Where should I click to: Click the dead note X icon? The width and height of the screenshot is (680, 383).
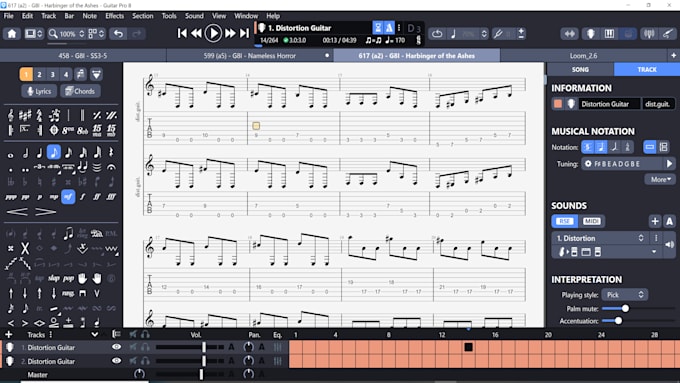point(25,249)
